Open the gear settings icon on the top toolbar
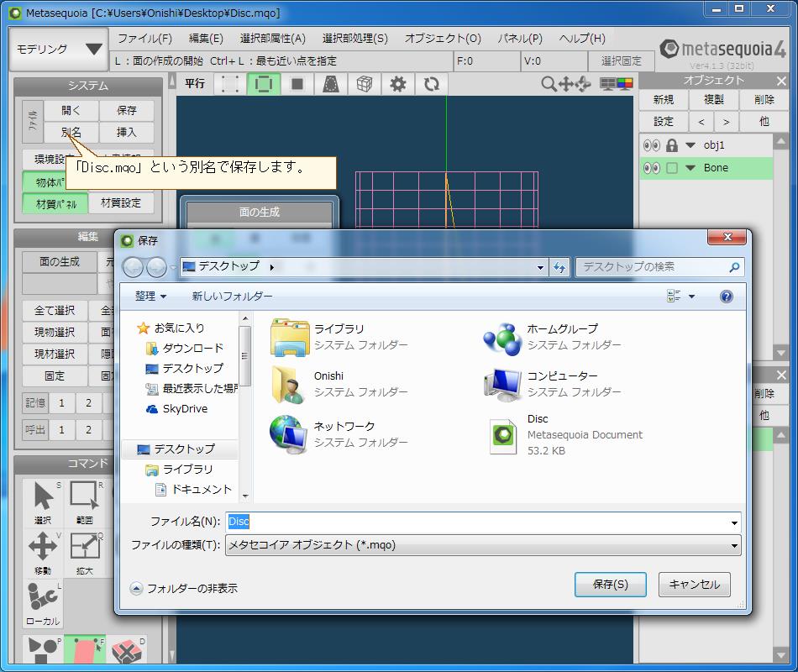 398,83
